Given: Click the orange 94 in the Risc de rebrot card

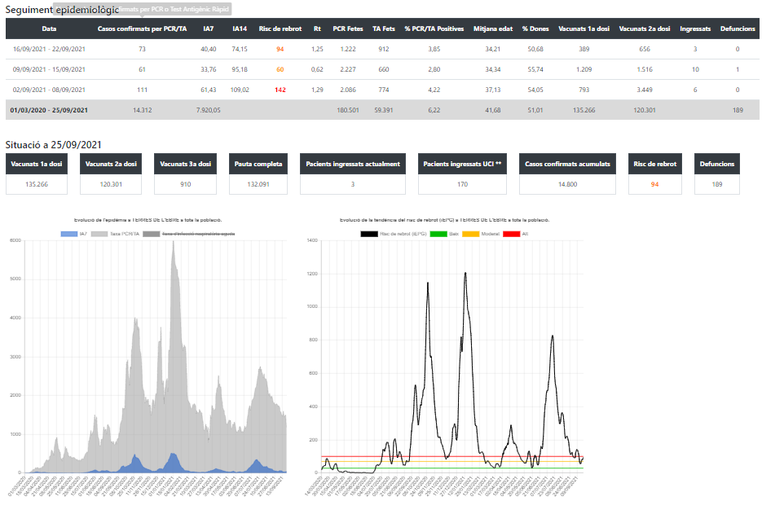Looking at the screenshot, I should coord(655,184).
